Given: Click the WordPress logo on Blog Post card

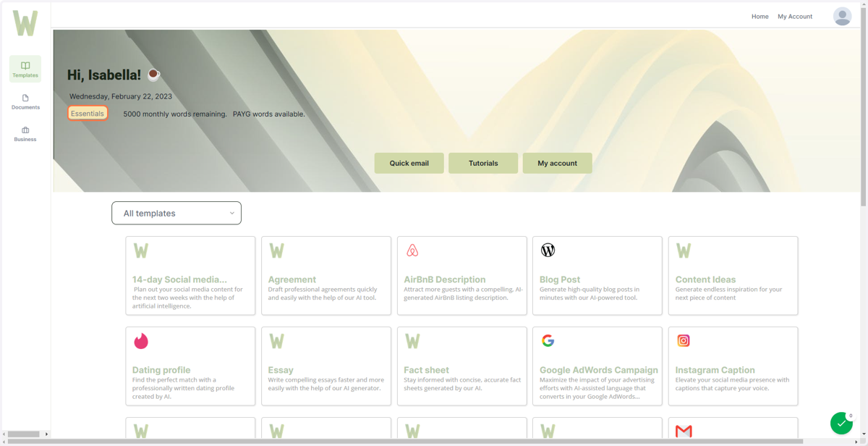Looking at the screenshot, I should pos(548,250).
